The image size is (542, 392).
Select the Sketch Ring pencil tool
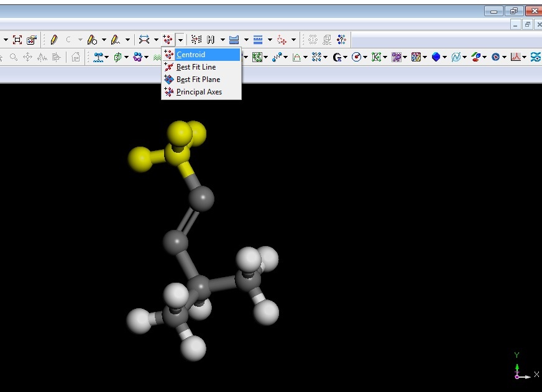point(92,40)
